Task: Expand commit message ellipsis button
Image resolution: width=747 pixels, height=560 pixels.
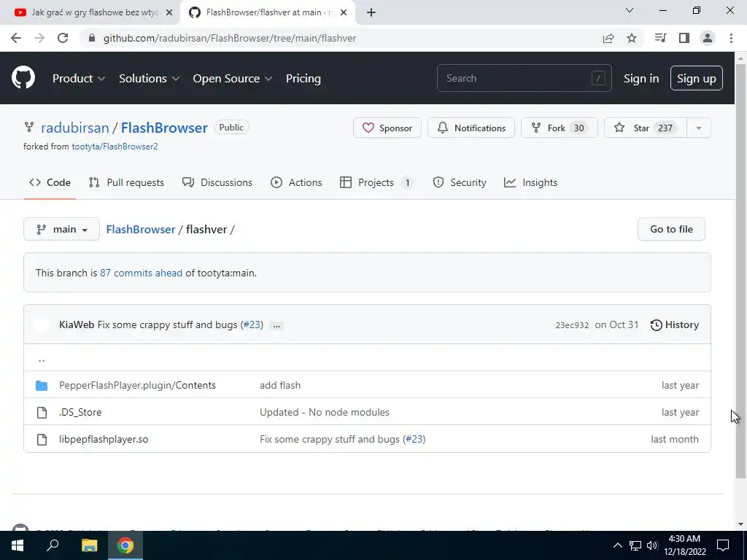Action: (x=276, y=326)
